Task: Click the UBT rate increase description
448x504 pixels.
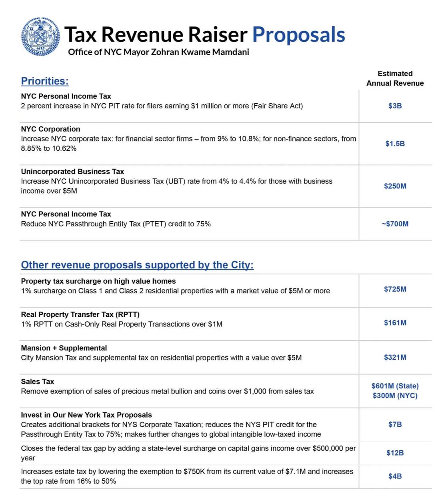Action: tap(177, 186)
